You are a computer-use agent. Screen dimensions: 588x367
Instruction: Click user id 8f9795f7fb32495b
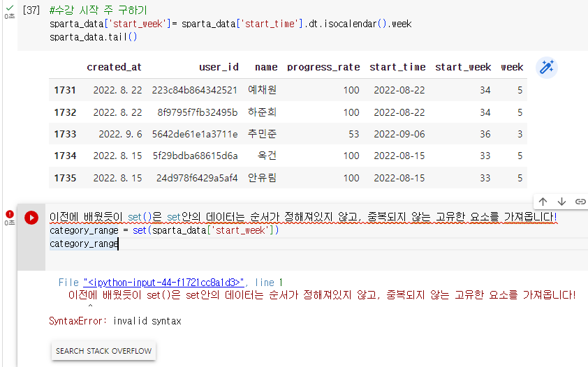[197, 112]
